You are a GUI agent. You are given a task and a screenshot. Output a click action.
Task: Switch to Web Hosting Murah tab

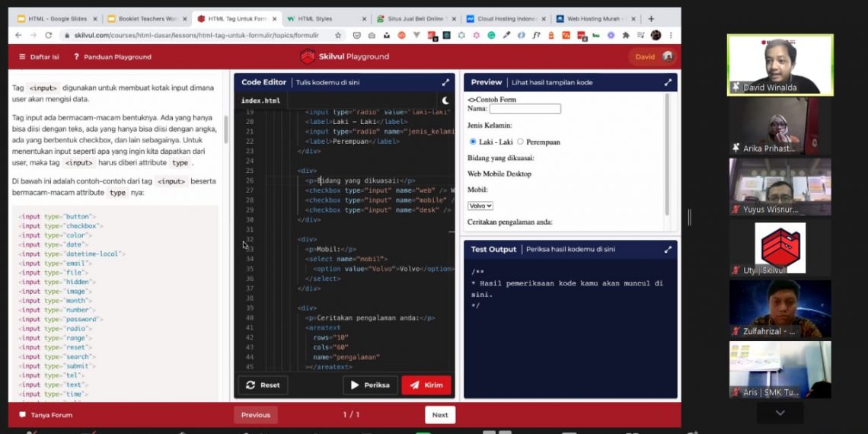[x=595, y=19]
